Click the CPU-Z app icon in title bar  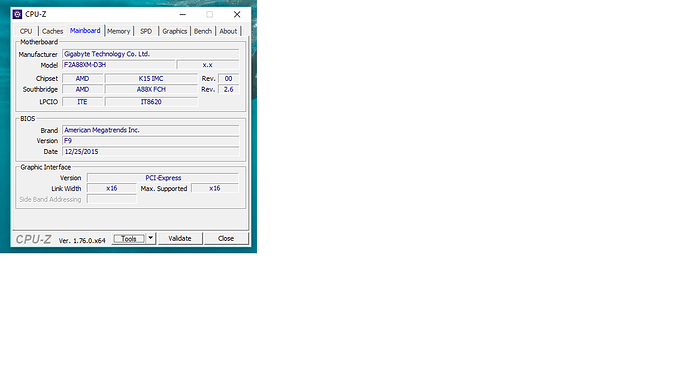coord(17,14)
